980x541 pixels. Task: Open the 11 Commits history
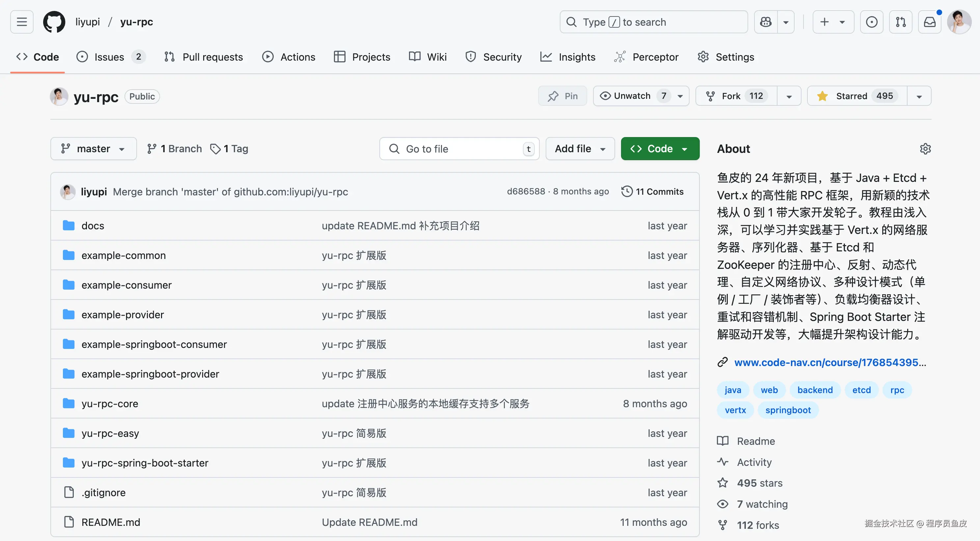click(652, 191)
